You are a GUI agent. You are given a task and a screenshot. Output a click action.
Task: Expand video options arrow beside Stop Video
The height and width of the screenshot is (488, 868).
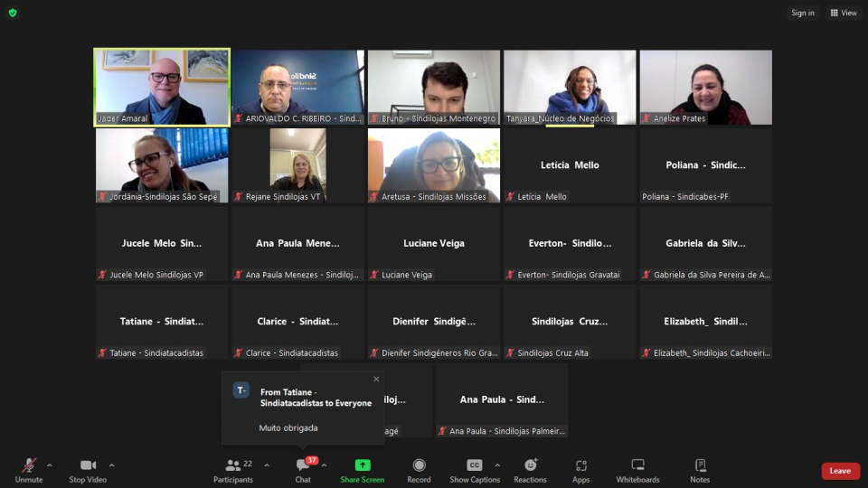point(111,465)
